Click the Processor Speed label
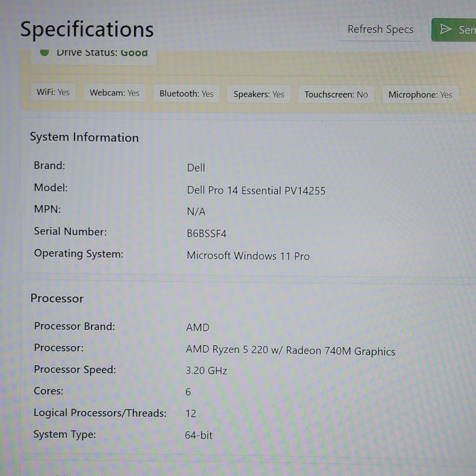The width and height of the screenshot is (476, 476). (75, 370)
